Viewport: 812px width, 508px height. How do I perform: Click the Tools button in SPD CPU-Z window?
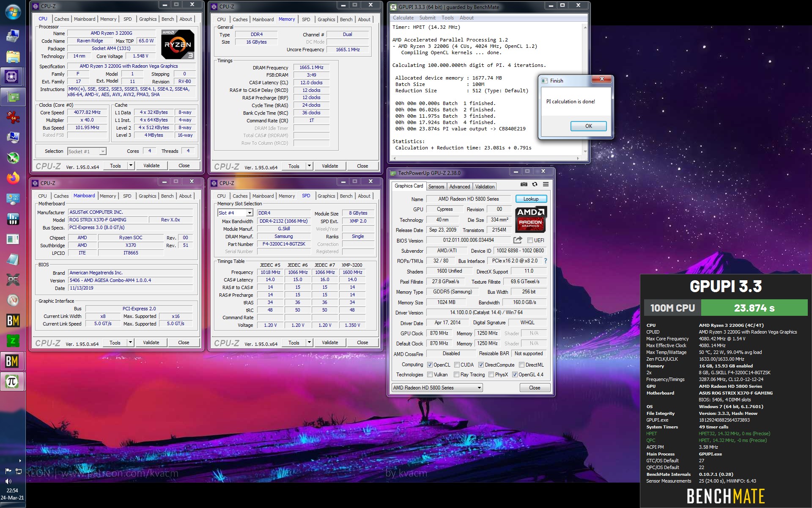click(294, 342)
